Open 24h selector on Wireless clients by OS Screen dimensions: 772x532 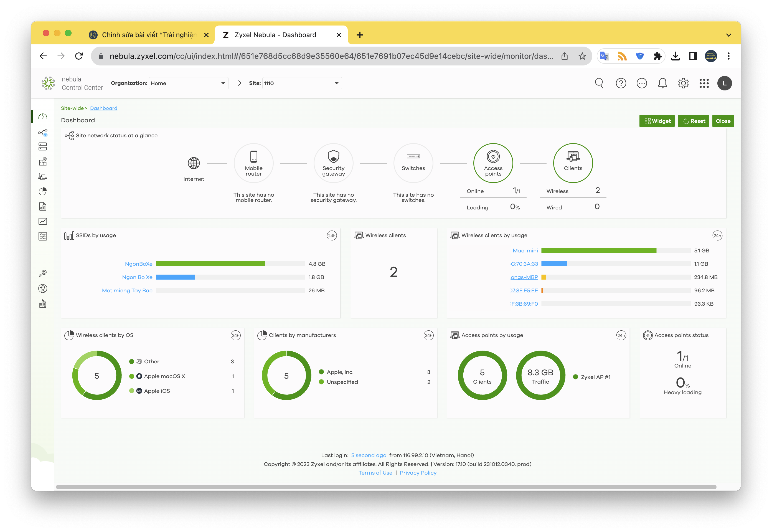[235, 335]
